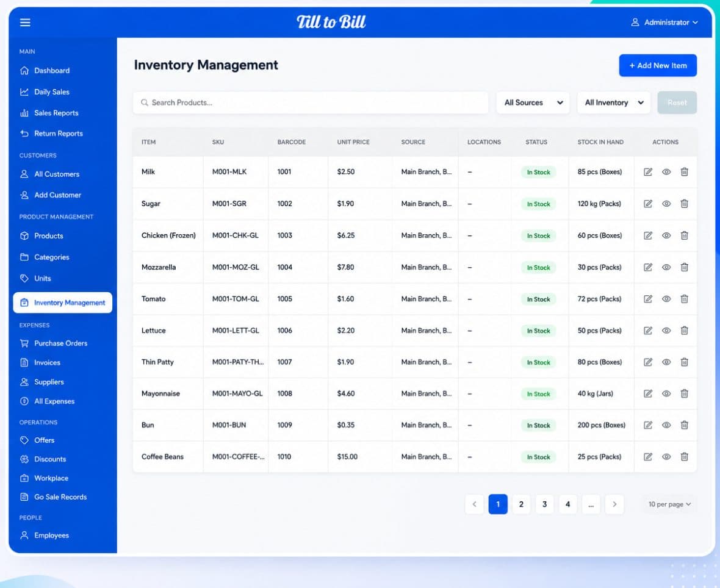The height and width of the screenshot is (588, 720).
Task: Click the Administrator user icon
Action: [635, 22]
